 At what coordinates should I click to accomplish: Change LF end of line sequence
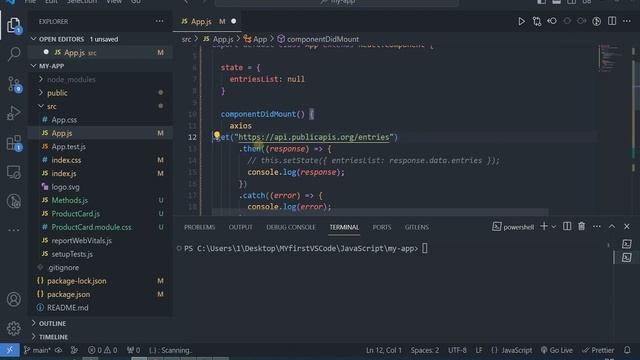[479, 350]
